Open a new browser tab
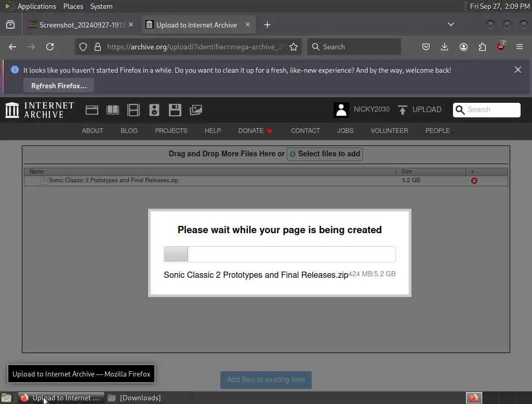Screen dimensions: 532x404 coord(268,25)
